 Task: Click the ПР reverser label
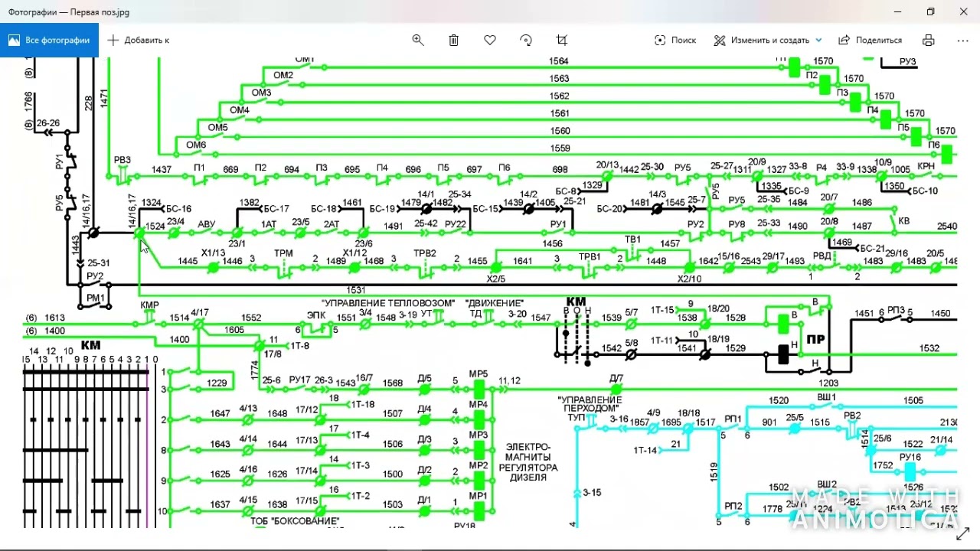[x=816, y=340]
